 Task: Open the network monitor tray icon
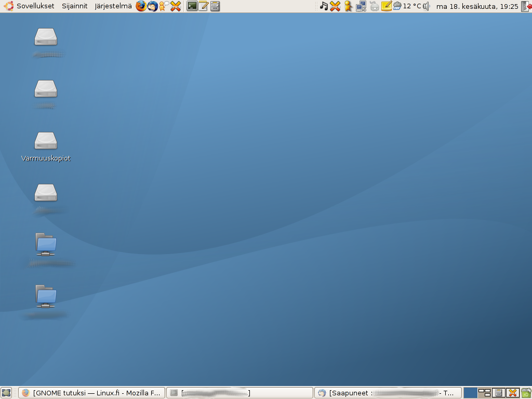click(361, 6)
